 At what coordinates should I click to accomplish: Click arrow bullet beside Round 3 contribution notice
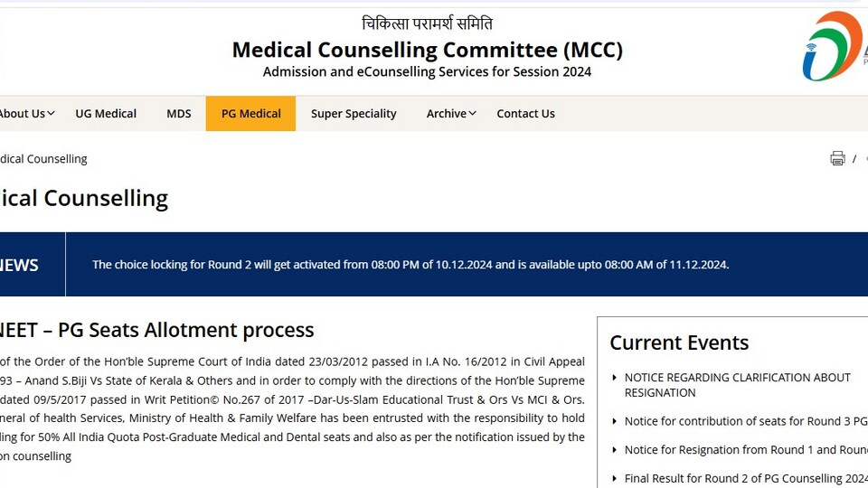(614, 421)
